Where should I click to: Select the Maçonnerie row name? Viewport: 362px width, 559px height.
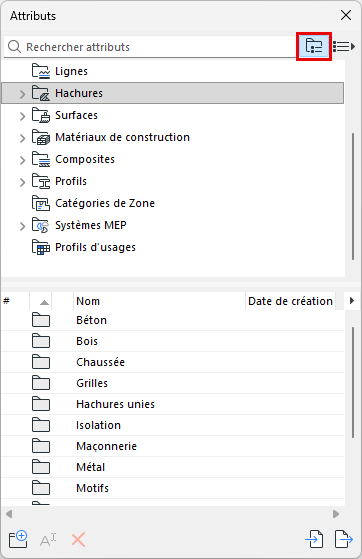click(x=106, y=446)
